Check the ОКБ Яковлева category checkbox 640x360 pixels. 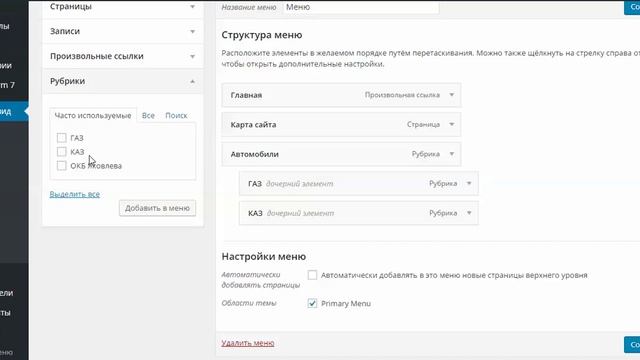(61, 166)
